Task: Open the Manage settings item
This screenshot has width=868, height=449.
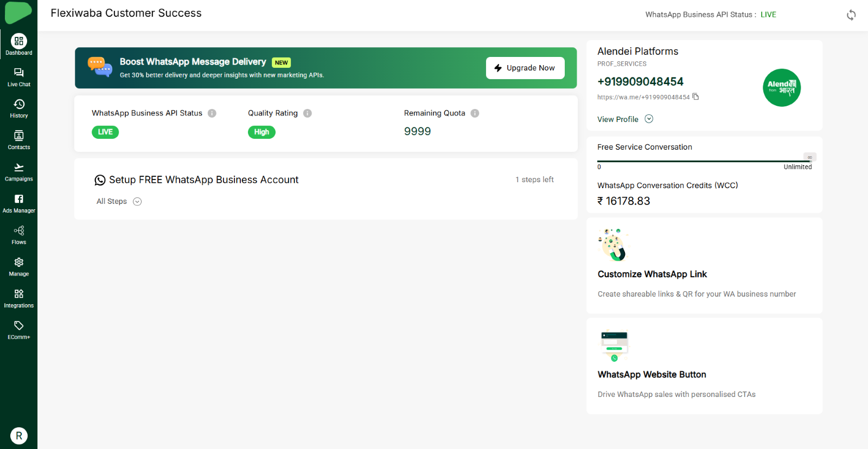Action: click(x=19, y=267)
